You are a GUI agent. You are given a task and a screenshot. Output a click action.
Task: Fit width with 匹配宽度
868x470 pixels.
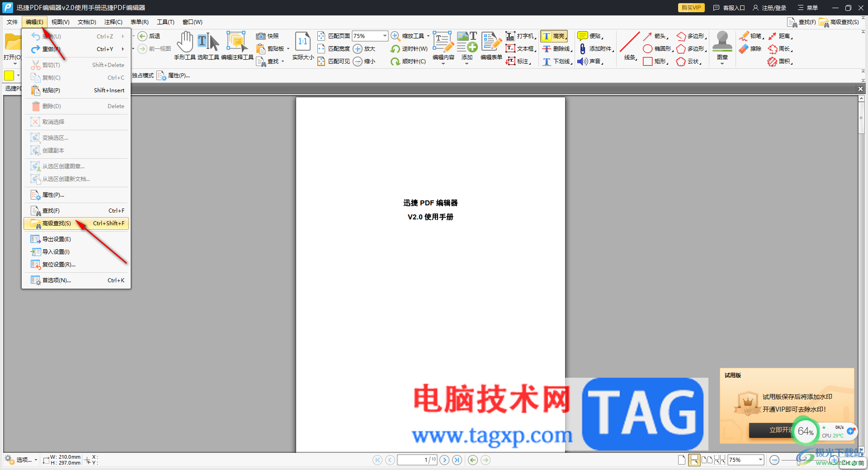(x=334, y=49)
